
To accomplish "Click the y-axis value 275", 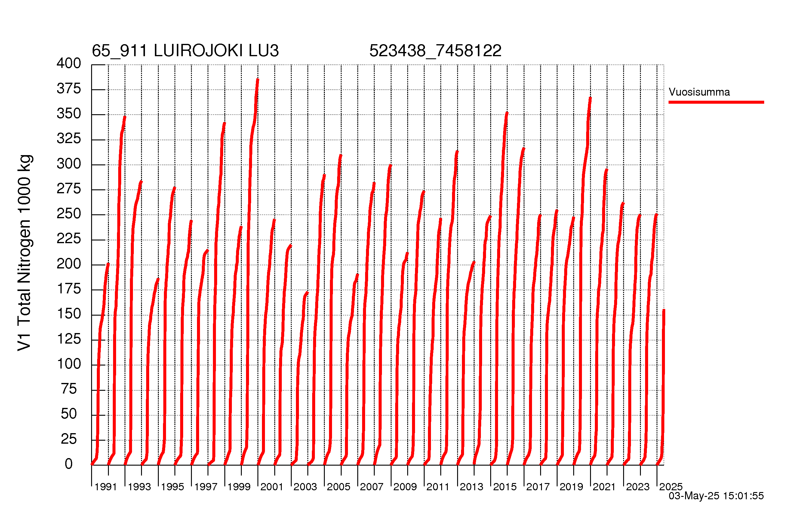I will [69, 189].
